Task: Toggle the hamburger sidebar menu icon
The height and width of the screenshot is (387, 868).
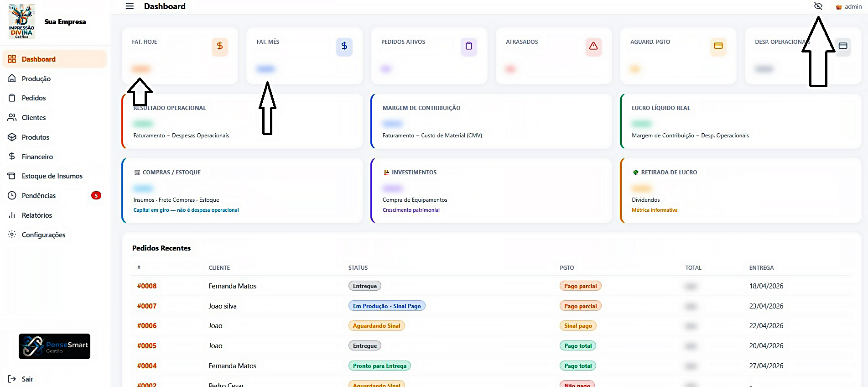Action: (x=130, y=6)
